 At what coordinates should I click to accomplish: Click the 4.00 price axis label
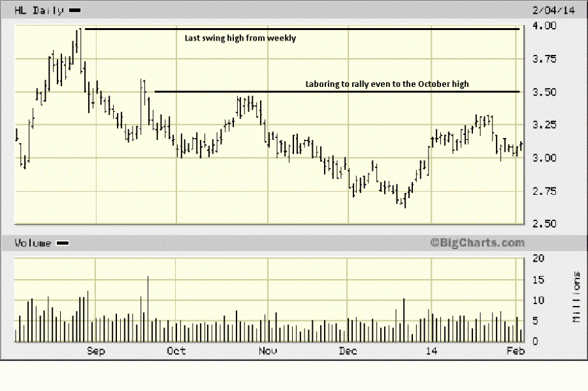[544, 25]
